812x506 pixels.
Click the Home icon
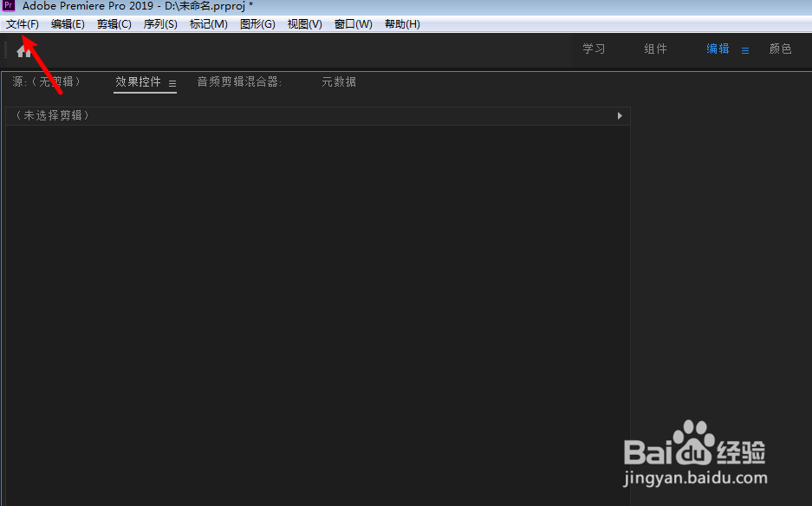23,51
